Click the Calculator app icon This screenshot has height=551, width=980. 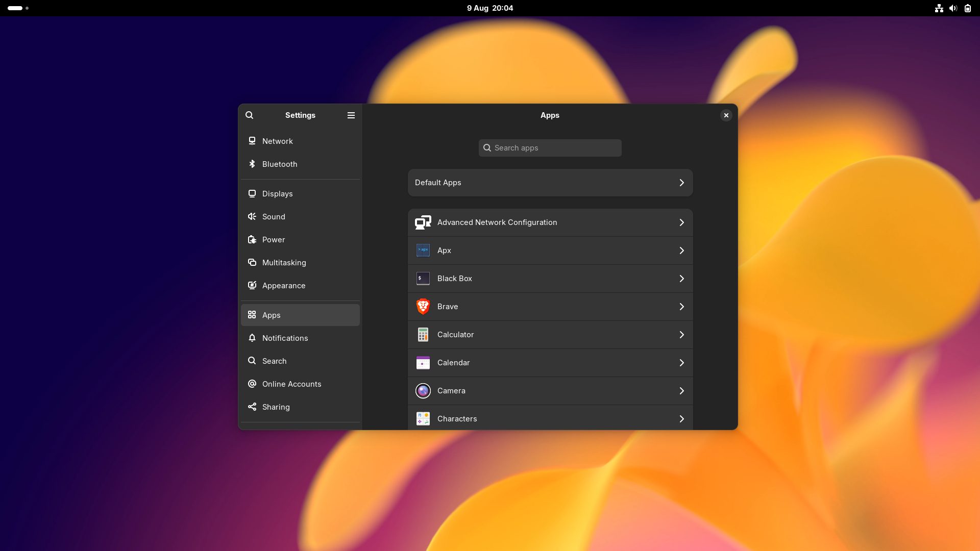423,335
